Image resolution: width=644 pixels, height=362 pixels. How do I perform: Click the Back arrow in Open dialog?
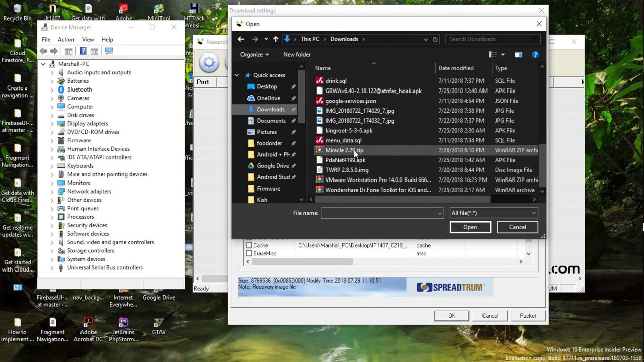(x=241, y=39)
